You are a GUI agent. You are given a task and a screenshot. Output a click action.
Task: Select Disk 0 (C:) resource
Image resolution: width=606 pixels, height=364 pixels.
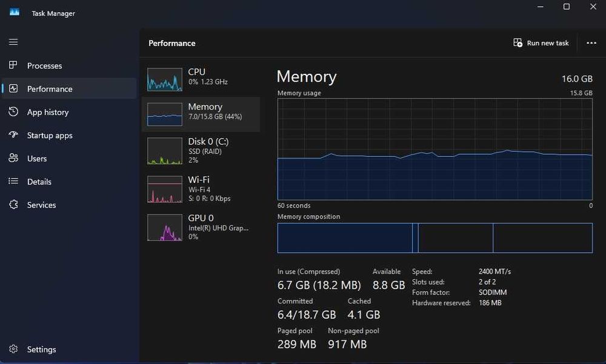pos(201,151)
